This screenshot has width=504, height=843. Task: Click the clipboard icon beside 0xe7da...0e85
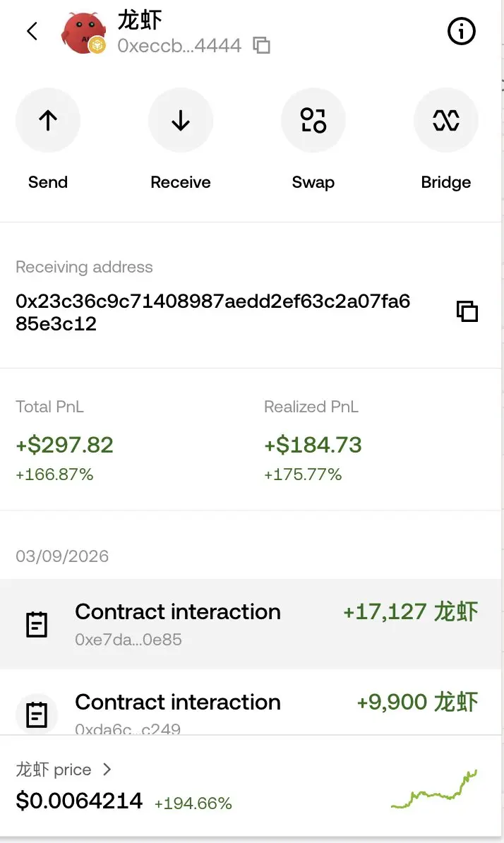37,624
